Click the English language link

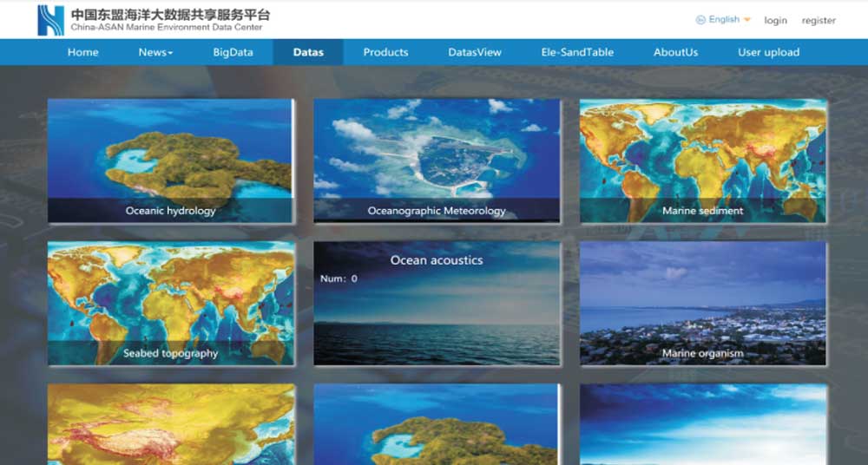pos(724,19)
